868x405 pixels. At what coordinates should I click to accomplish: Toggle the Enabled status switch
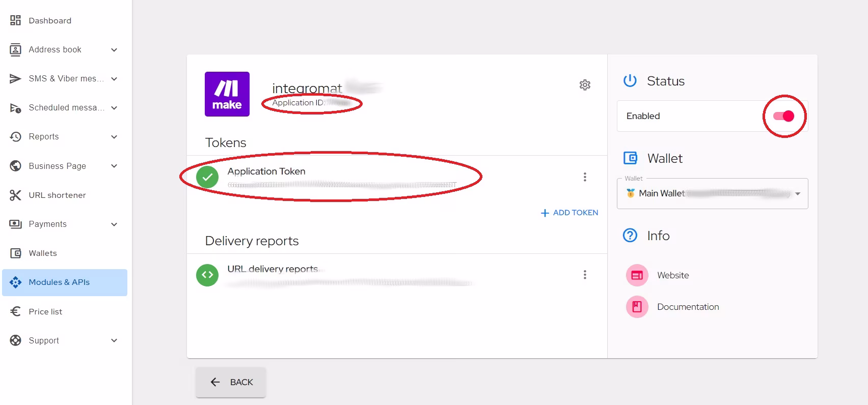tap(783, 116)
